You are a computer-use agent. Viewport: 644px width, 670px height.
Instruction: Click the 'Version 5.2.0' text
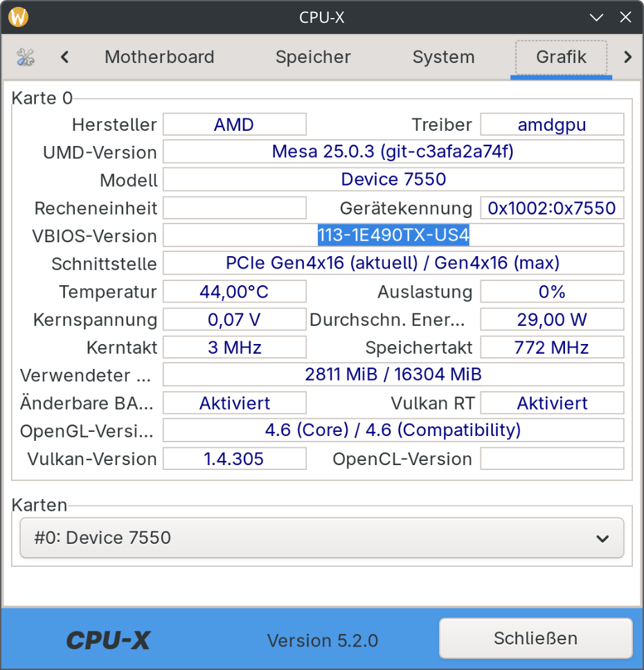coord(323,640)
